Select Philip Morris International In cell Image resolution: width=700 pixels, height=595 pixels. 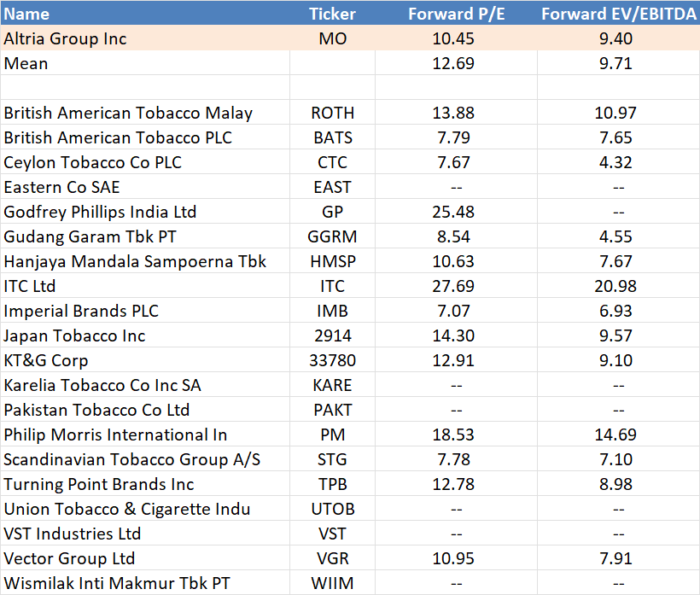coord(145,435)
